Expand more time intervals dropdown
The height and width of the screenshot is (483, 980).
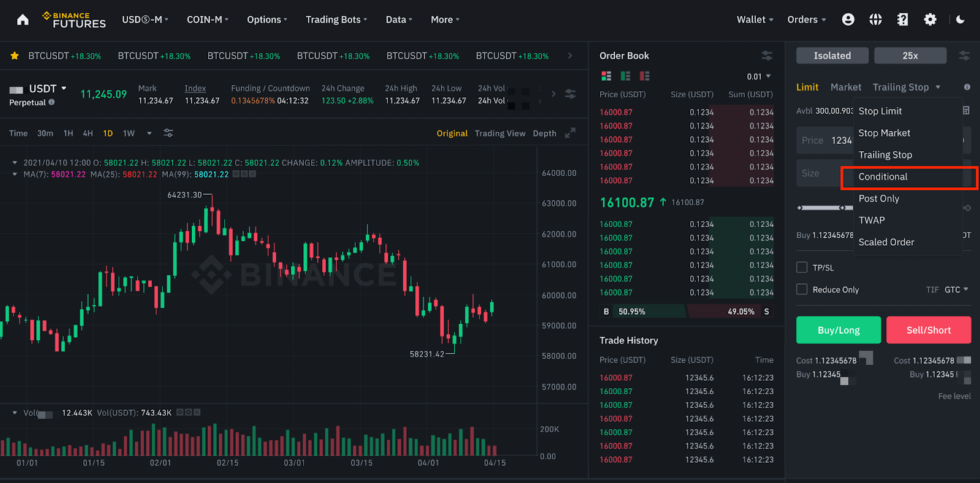point(149,133)
